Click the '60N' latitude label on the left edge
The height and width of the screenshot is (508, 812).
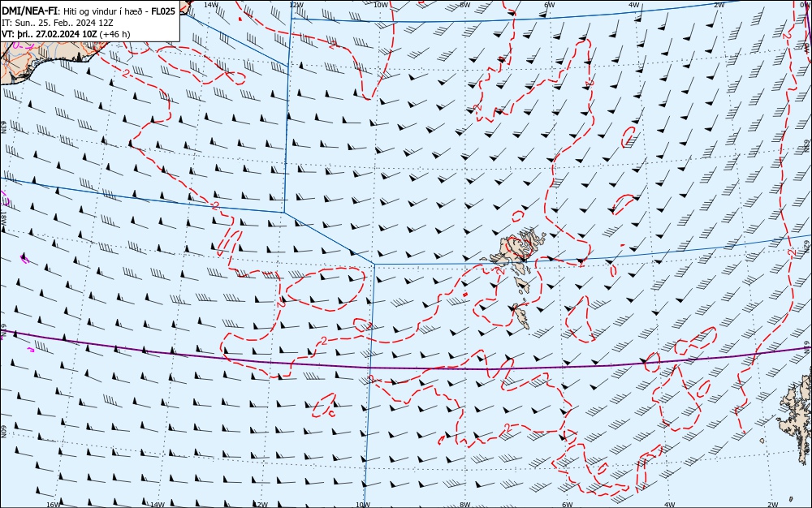pyautogui.click(x=3, y=432)
